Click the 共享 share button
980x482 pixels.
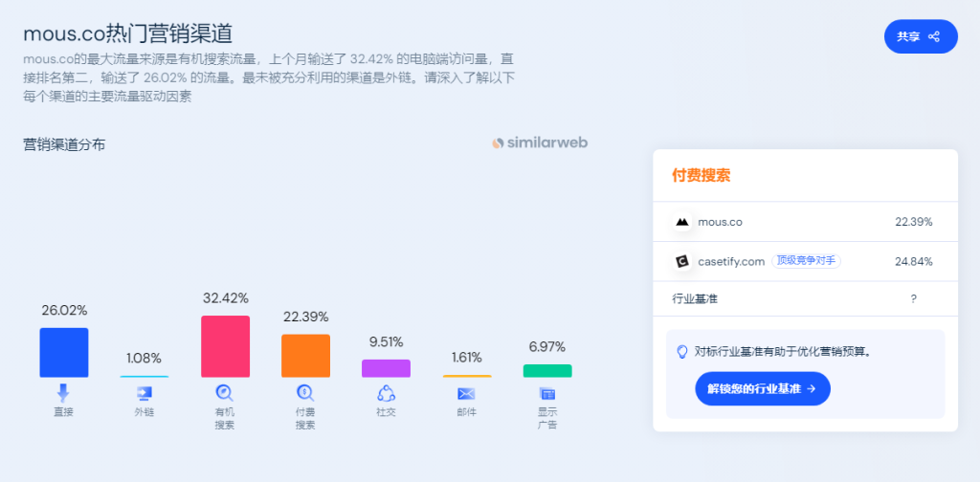[921, 36]
